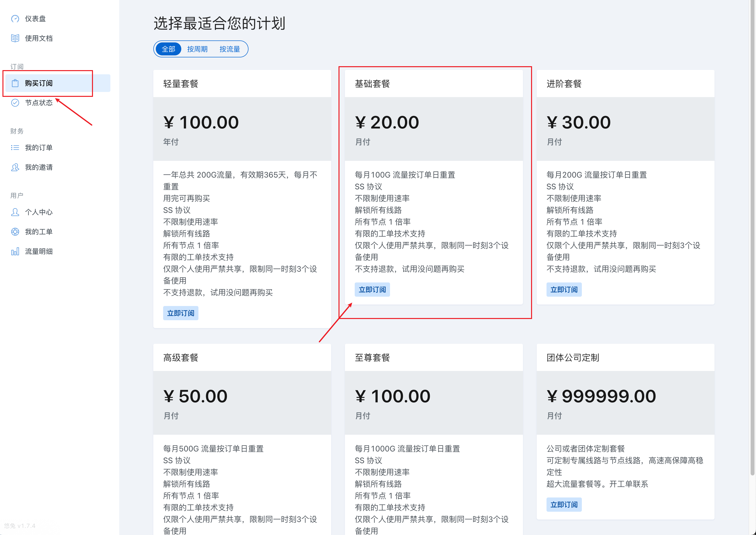Subscribe to the 基础套餐 plan
The image size is (756, 535).
coord(372,290)
